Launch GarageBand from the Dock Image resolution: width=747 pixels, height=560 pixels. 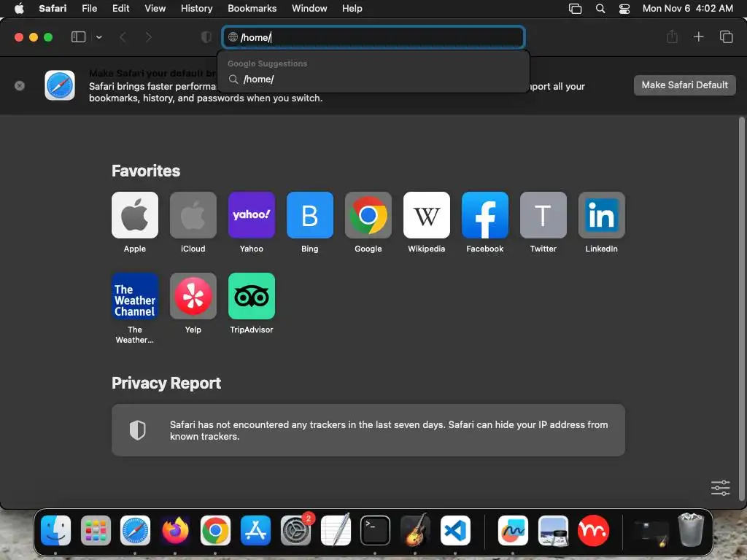[415, 530]
